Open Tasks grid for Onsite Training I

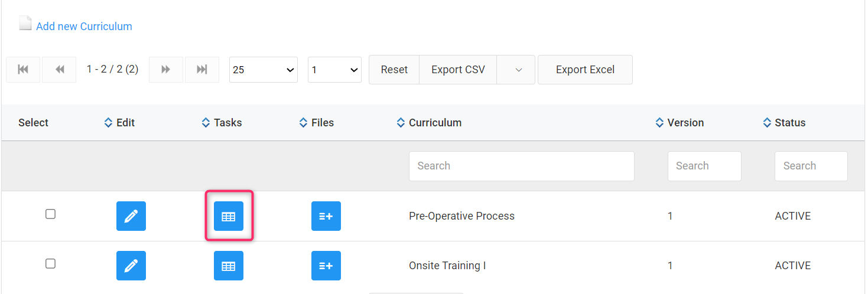[229, 266]
